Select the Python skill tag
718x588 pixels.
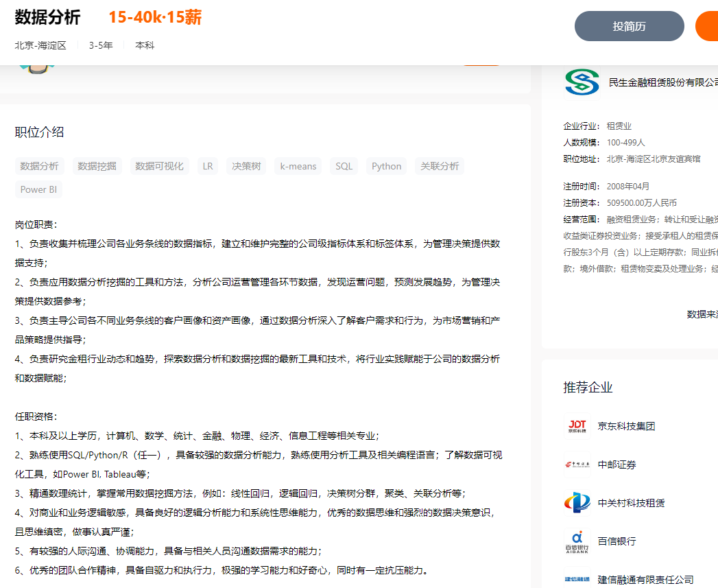click(386, 166)
